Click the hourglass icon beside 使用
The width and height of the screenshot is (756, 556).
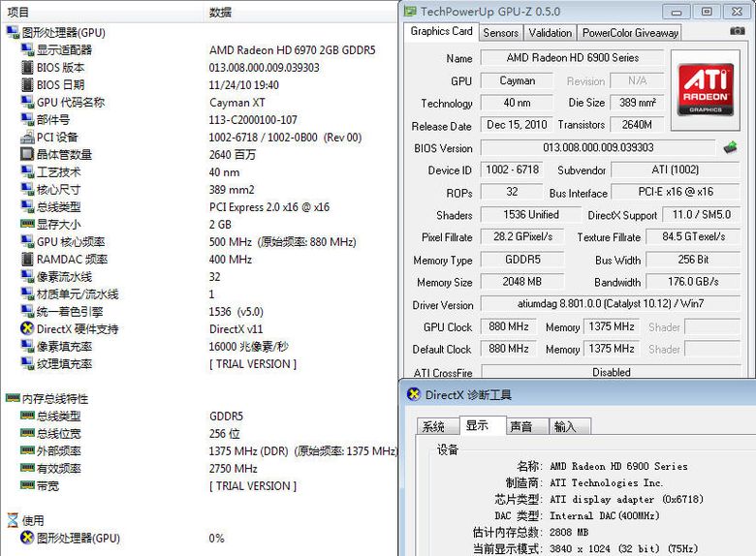click(13, 520)
